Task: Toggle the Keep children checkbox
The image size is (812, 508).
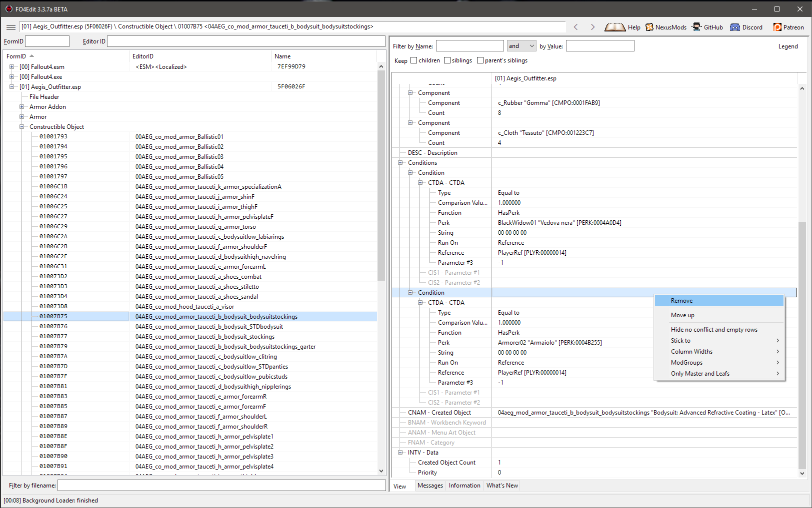Action: (x=413, y=60)
